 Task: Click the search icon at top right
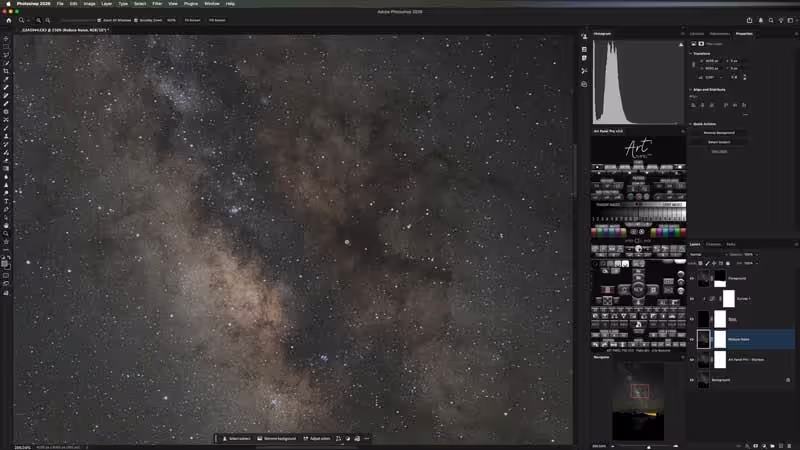click(x=771, y=20)
